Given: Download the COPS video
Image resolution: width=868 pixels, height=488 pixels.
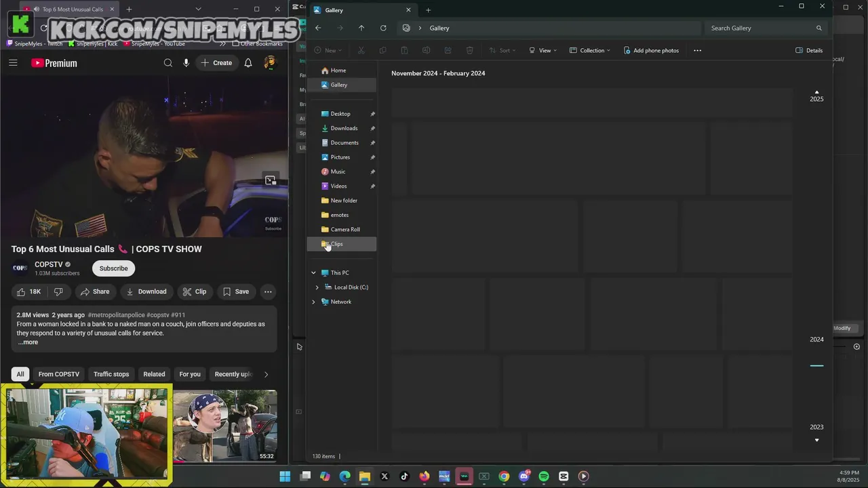Looking at the screenshot, I should (x=146, y=291).
